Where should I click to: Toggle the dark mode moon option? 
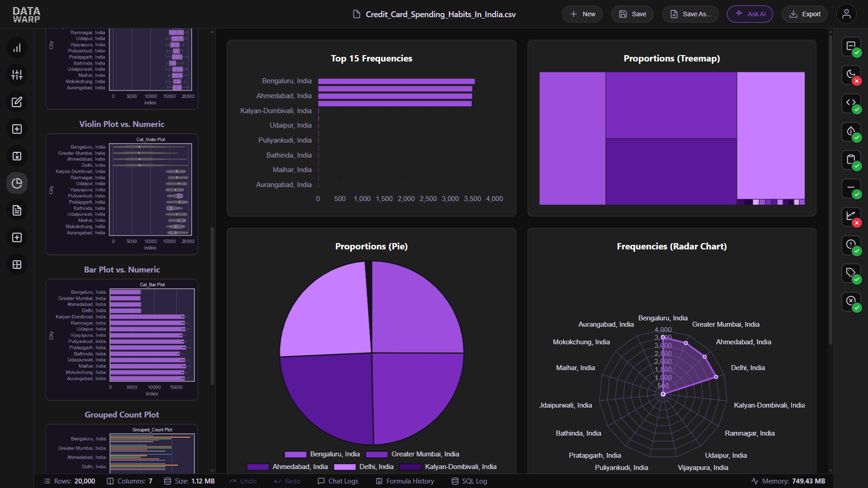click(851, 75)
